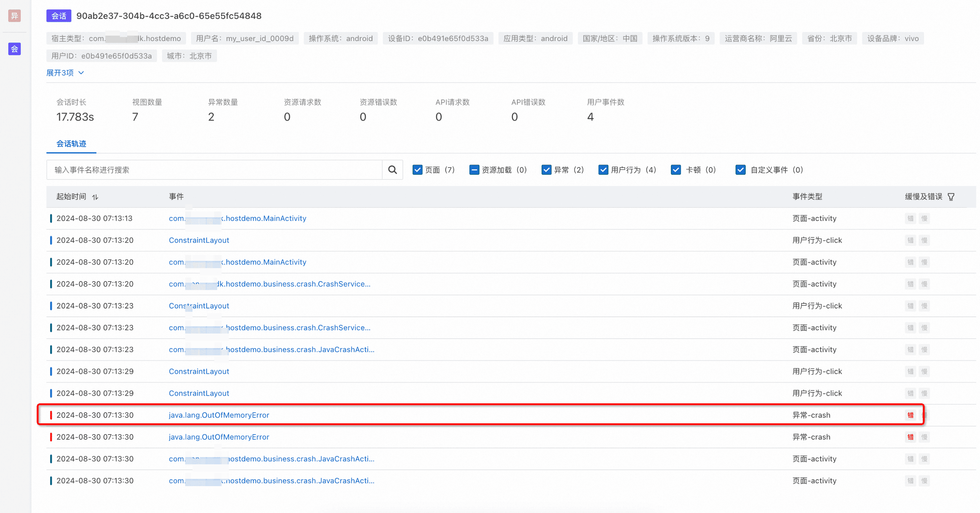Image resolution: width=980 pixels, height=513 pixels.
Task: Click red 错 badge in highlighted crash row
Action: pos(910,415)
